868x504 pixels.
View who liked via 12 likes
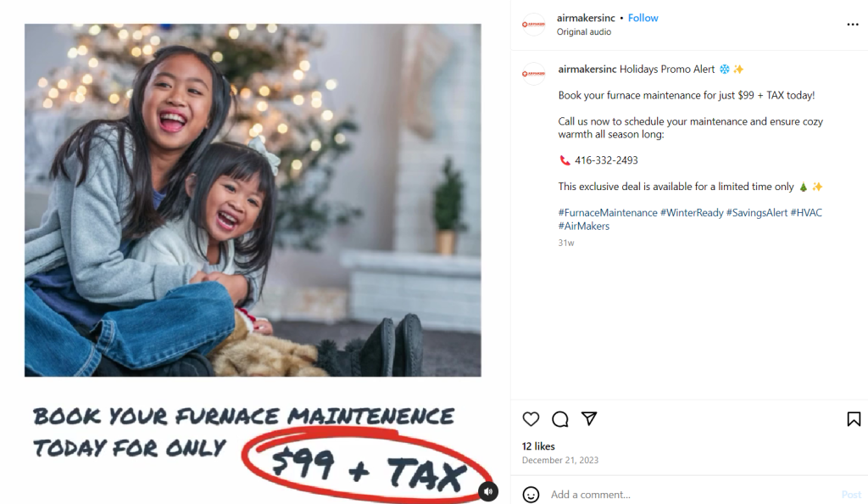coord(538,446)
